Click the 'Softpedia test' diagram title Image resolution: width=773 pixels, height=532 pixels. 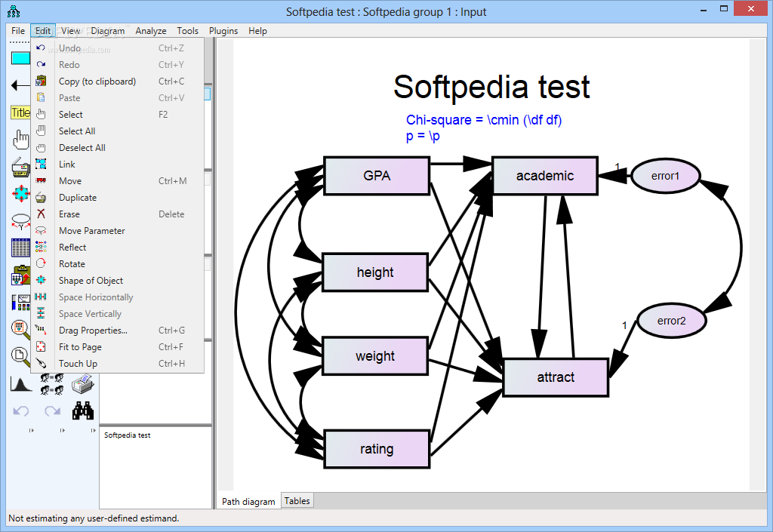(491, 87)
